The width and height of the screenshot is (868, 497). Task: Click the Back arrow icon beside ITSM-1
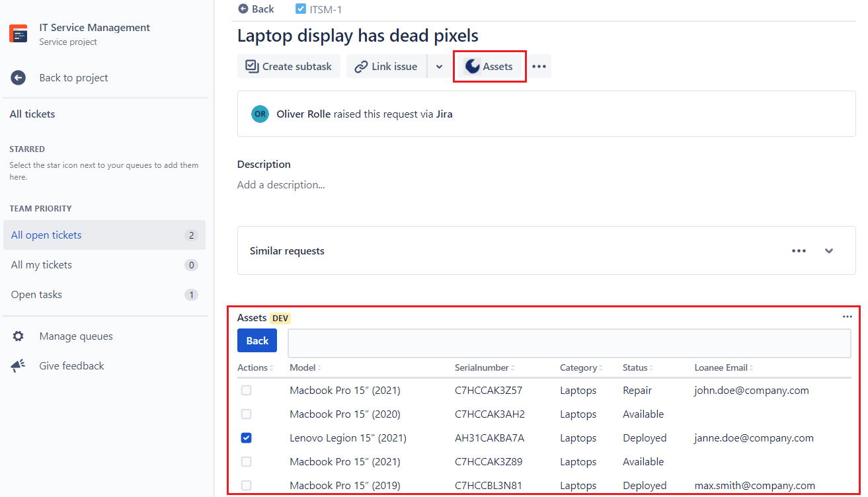pyautogui.click(x=243, y=9)
